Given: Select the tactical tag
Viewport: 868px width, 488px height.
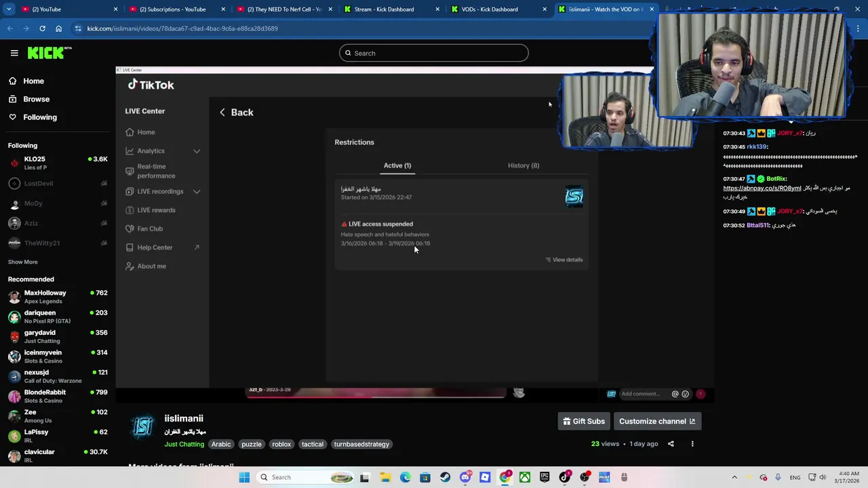Looking at the screenshot, I should (x=313, y=445).
